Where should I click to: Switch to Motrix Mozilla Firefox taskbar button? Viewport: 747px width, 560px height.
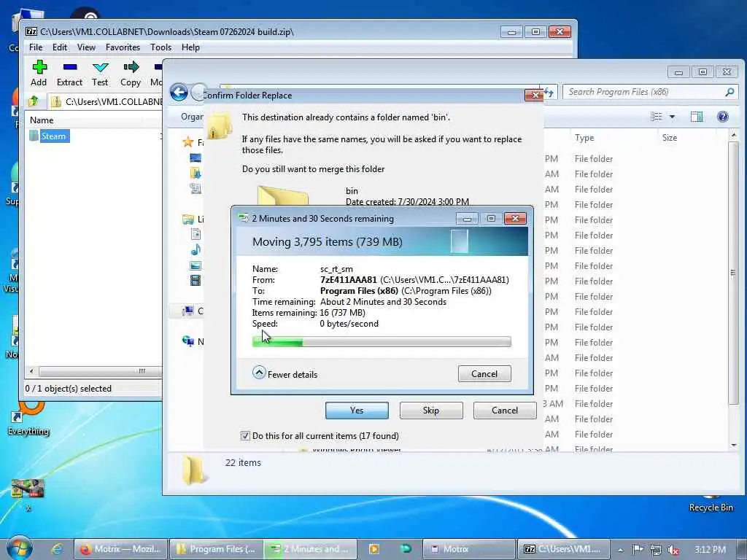pyautogui.click(x=121, y=549)
